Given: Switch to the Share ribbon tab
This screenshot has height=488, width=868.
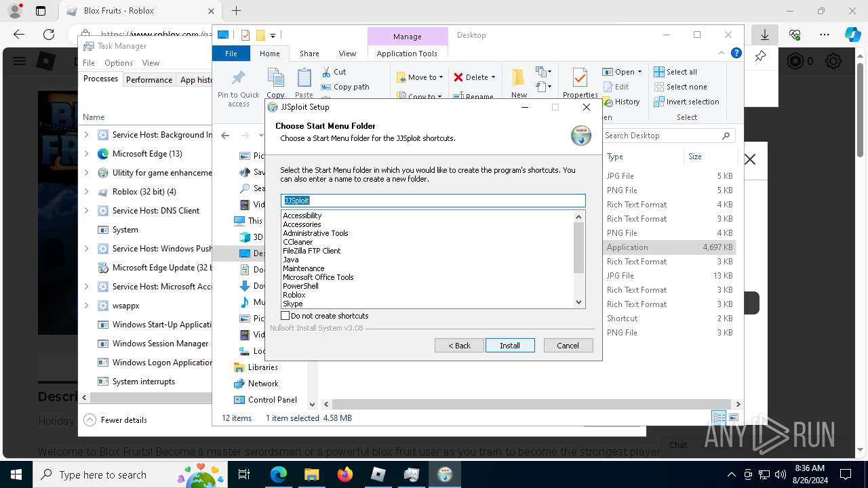Looking at the screenshot, I should click(309, 54).
